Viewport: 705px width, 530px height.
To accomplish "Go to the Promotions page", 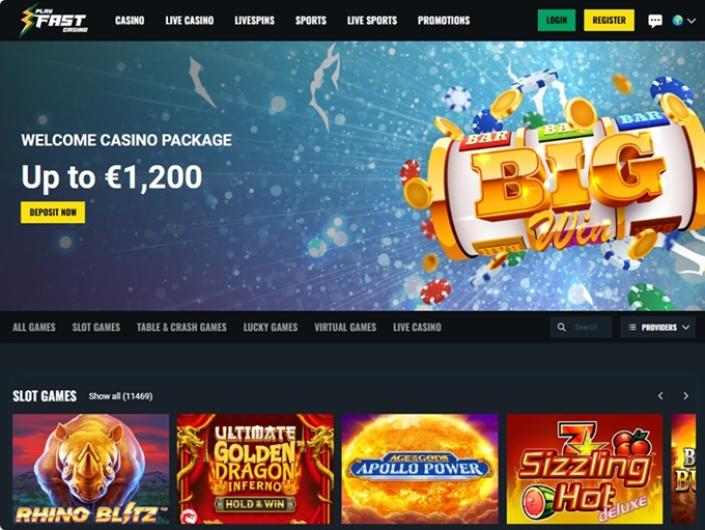I will pos(444,20).
